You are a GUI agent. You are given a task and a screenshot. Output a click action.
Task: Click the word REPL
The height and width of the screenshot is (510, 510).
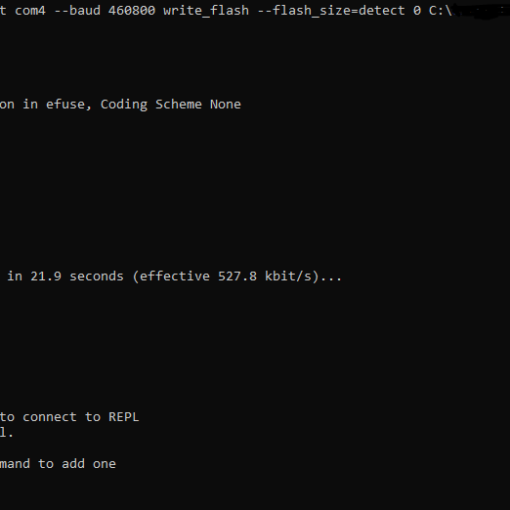(x=124, y=417)
